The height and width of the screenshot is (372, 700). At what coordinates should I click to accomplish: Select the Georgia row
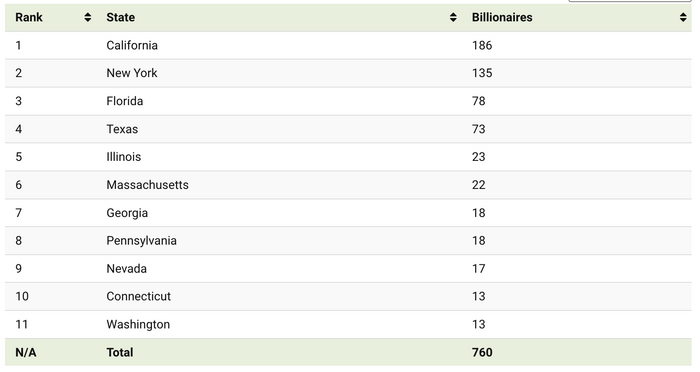[348, 213]
